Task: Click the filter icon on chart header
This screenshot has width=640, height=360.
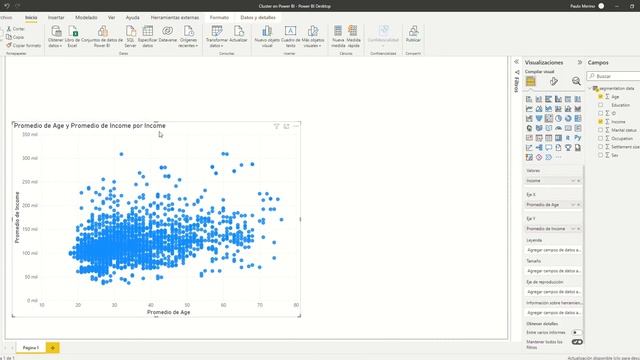Action: tap(276, 127)
